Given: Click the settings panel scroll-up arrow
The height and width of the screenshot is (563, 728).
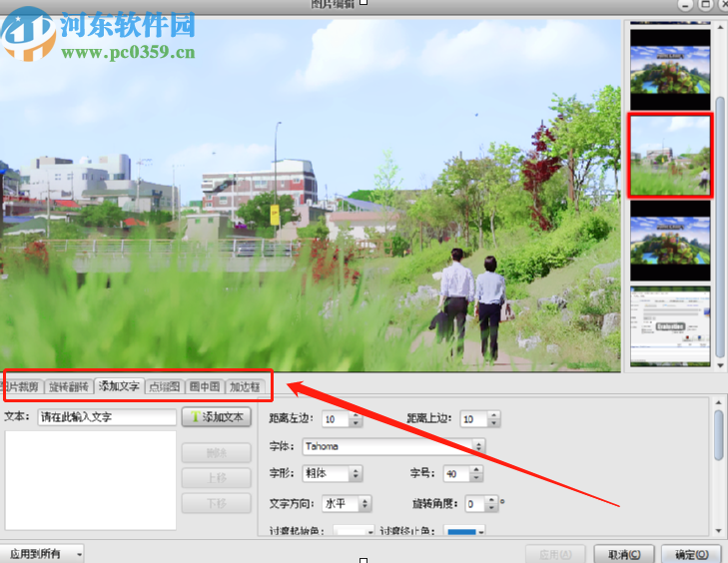Looking at the screenshot, I should tap(719, 403).
